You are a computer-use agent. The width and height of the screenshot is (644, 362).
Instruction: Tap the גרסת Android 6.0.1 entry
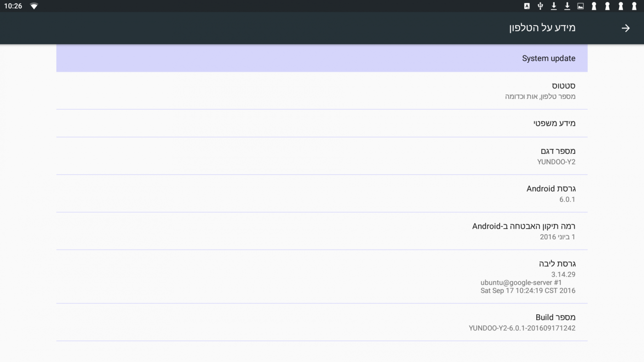point(322,193)
